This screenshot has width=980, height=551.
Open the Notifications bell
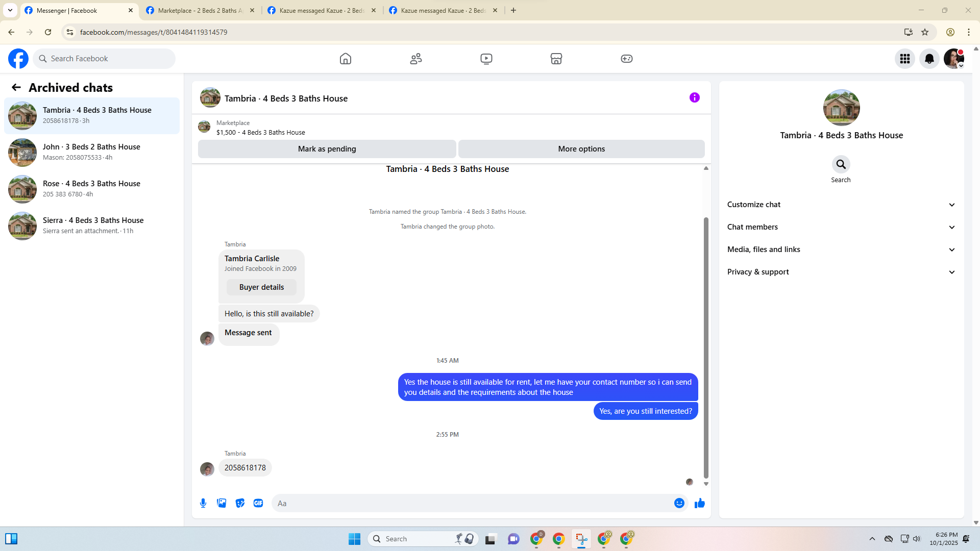(x=929, y=59)
